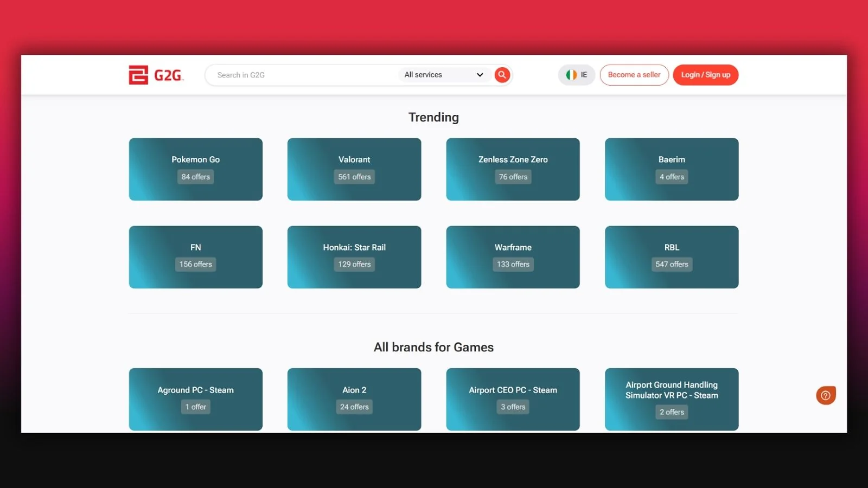Viewport: 868px width, 488px height.
Task: Open the Baerim trending card
Action: point(672,169)
